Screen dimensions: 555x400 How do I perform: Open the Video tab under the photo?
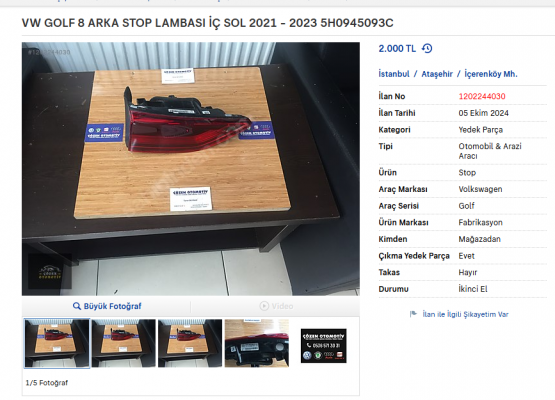276,306
